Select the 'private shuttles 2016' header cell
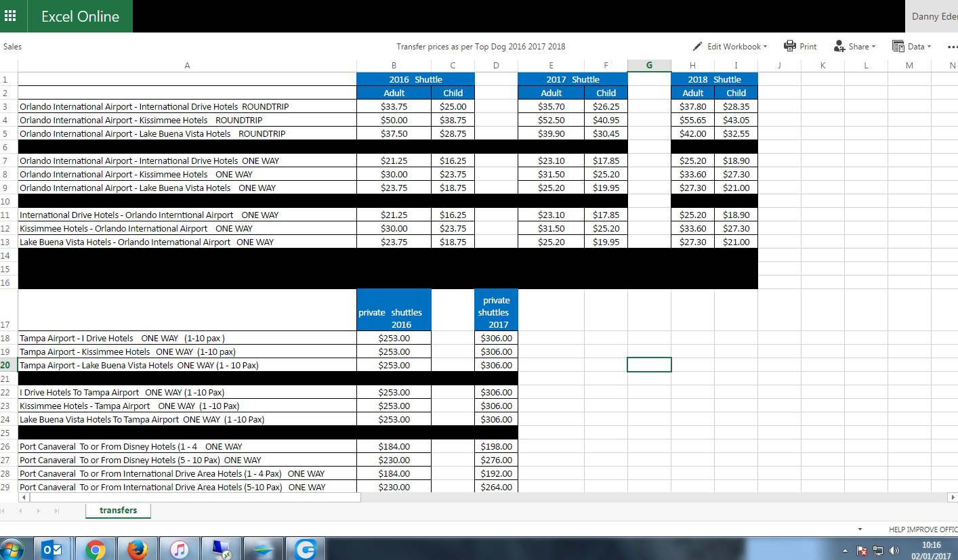958x560 pixels. pos(394,310)
